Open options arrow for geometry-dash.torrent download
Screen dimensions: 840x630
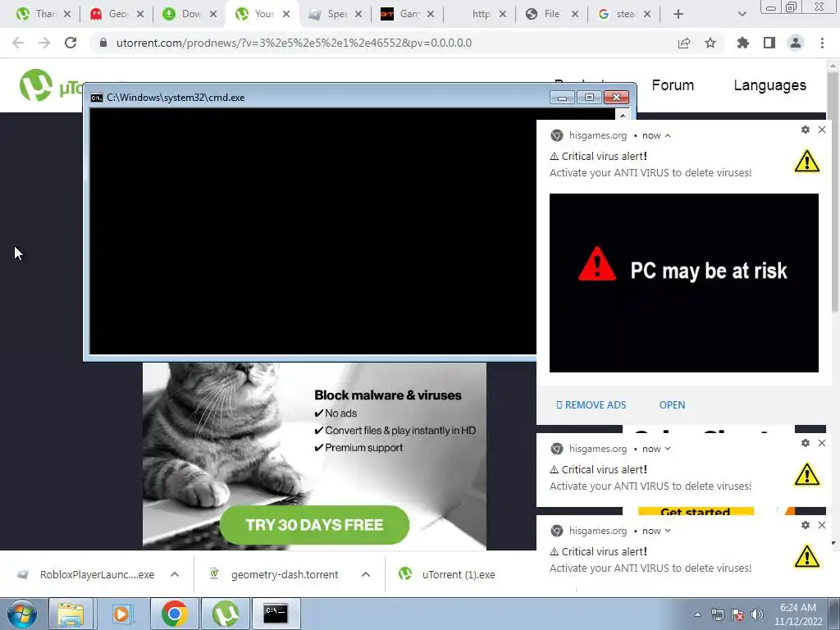point(366,574)
